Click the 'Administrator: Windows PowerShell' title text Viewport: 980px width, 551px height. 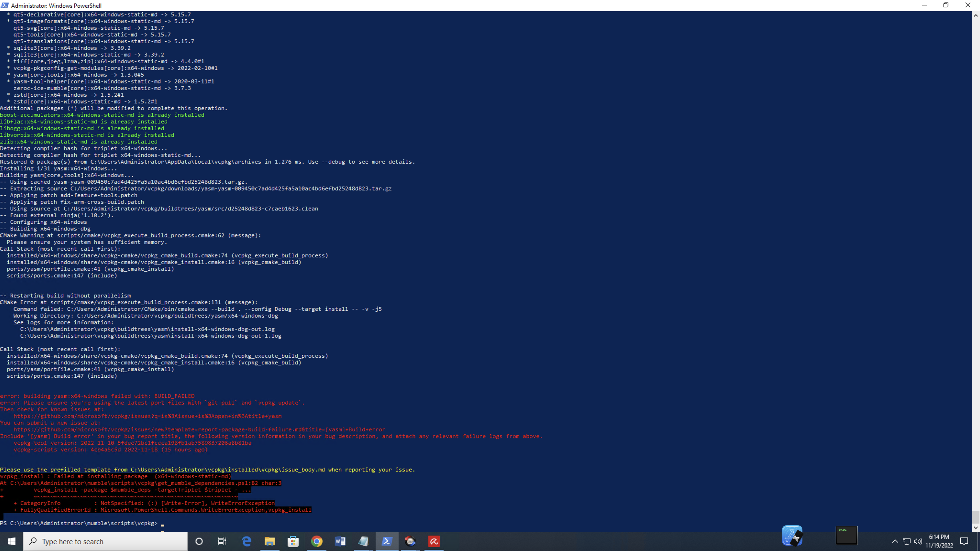[56, 6]
